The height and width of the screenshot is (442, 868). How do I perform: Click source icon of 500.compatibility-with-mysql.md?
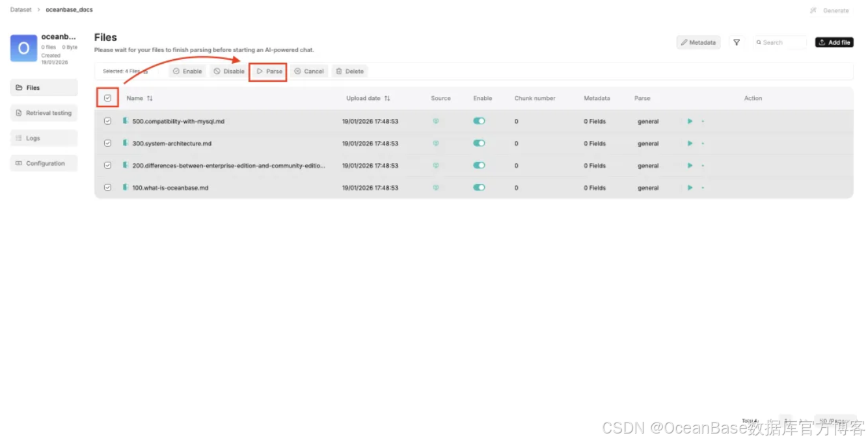436,121
